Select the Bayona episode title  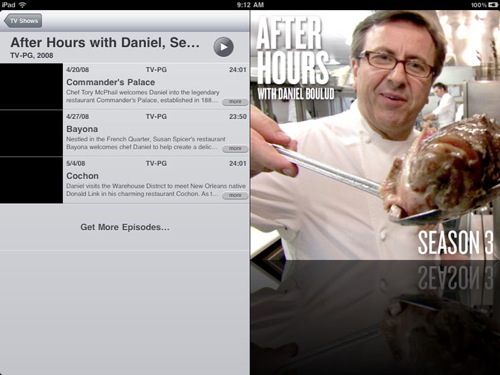82,129
